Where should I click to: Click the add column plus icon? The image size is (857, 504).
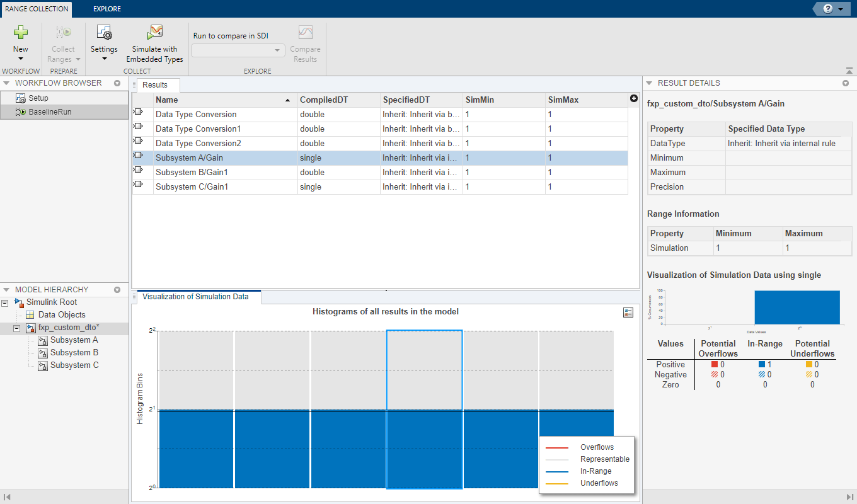coord(633,98)
